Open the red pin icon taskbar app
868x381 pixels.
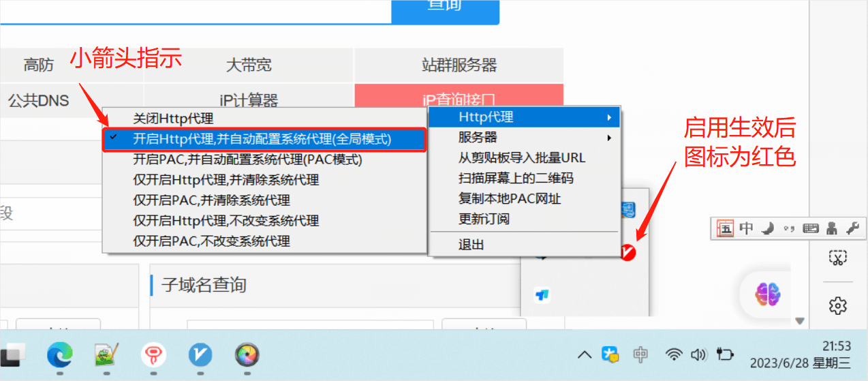click(153, 354)
